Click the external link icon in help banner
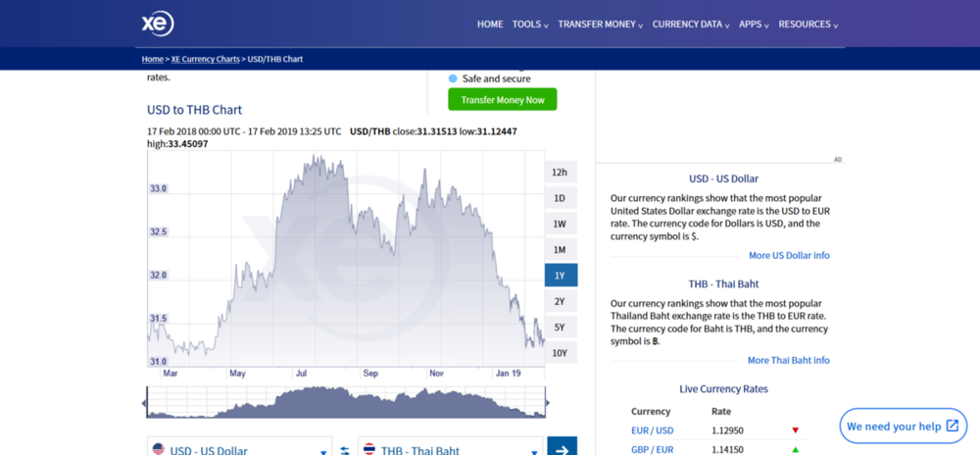 [x=952, y=427]
